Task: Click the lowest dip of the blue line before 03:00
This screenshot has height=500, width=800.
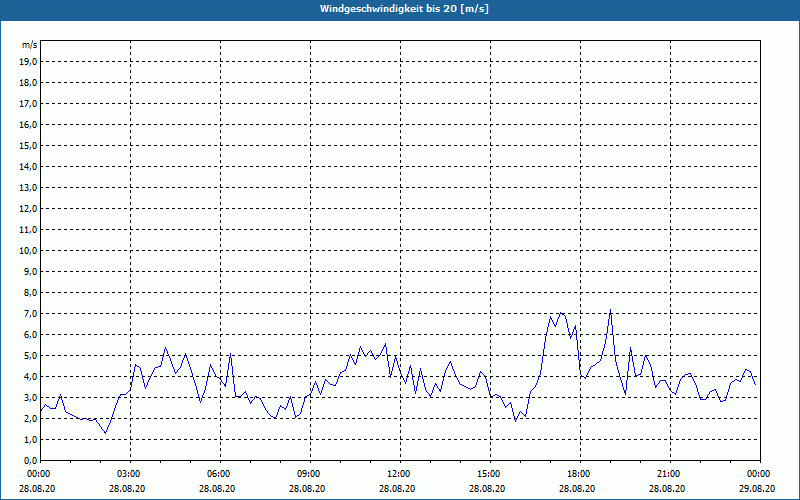Action: tap(106, 433)
